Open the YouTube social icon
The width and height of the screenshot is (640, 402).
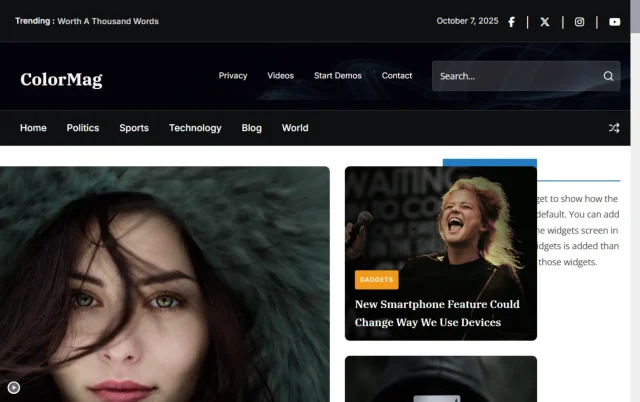click(614, 22)
